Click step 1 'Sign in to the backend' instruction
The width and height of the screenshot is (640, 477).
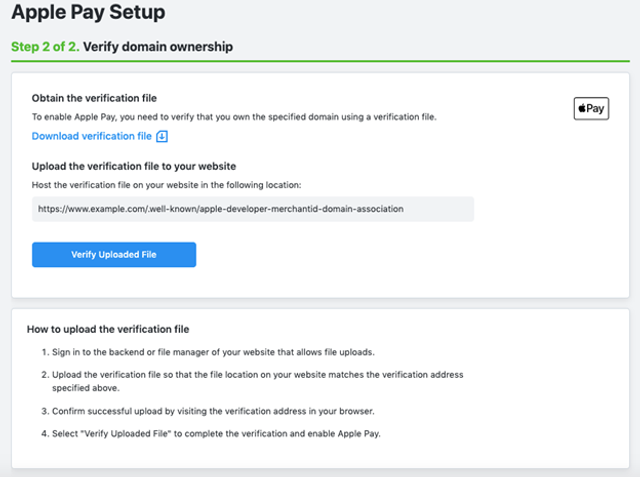[x=208, y=352]
